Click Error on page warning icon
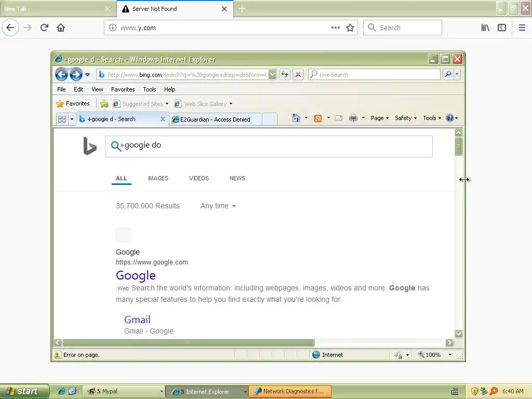532x399 pixels. click(58, 354)
